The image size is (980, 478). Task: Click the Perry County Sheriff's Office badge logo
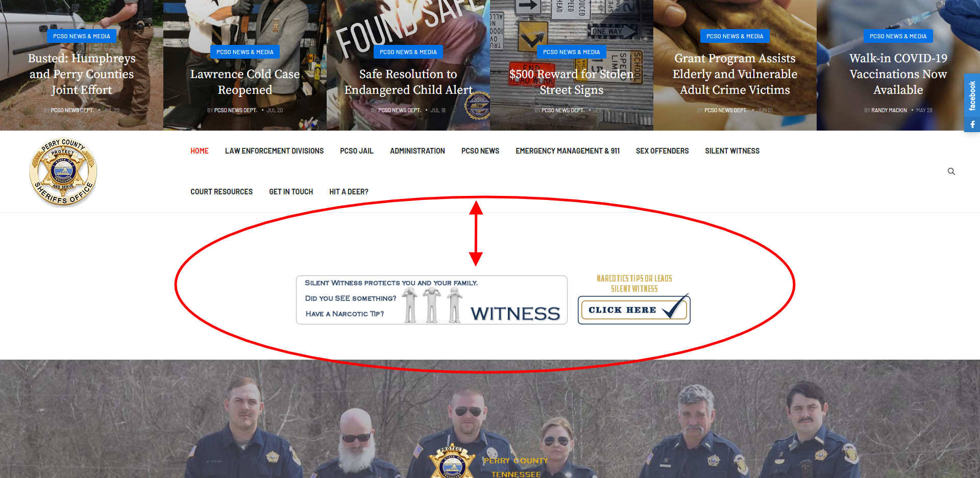coord(63,172)
